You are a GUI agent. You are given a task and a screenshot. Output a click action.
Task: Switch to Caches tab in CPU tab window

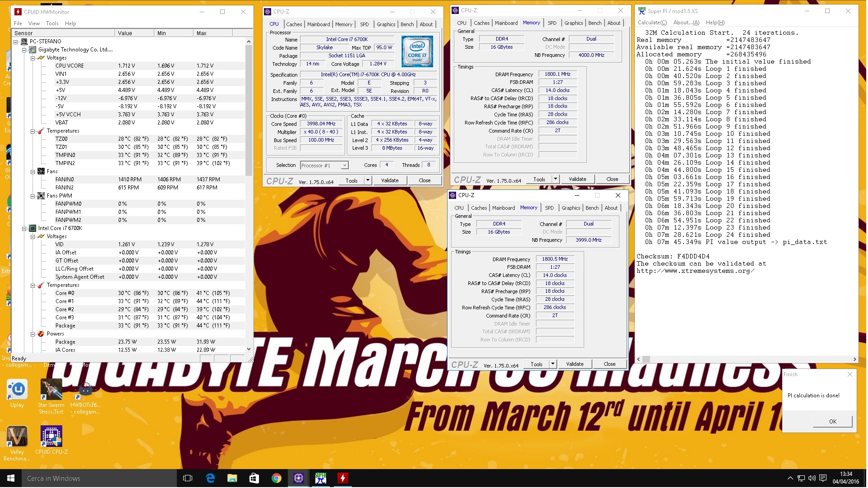294,24
